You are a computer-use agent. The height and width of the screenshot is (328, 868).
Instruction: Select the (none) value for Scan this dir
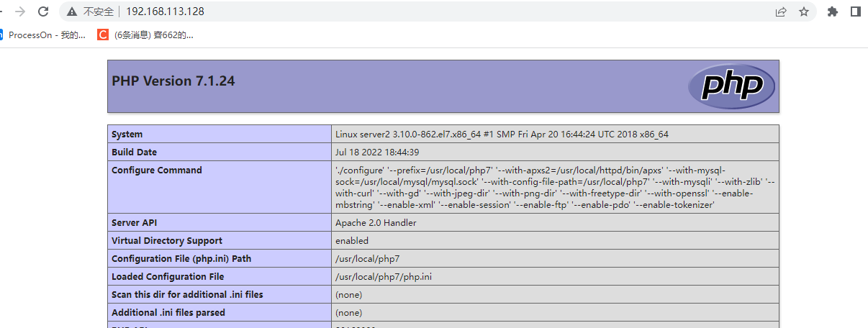point(349,295)
